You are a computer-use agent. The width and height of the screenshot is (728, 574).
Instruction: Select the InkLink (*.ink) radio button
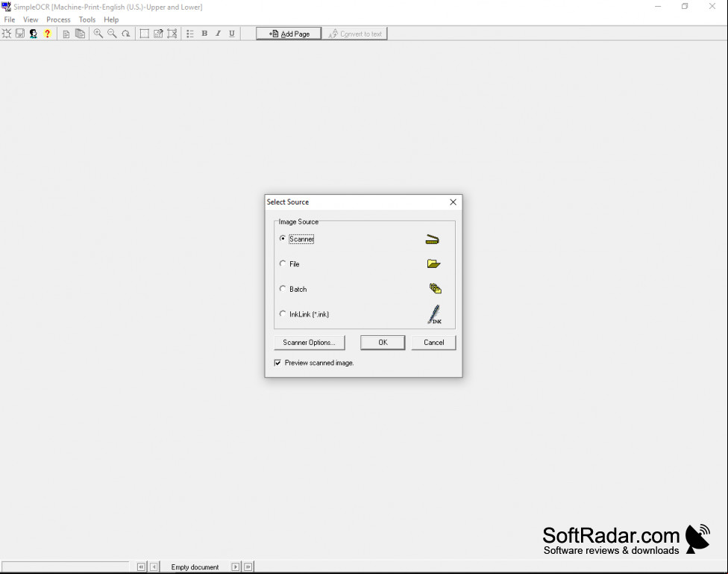tap(283, 313)
